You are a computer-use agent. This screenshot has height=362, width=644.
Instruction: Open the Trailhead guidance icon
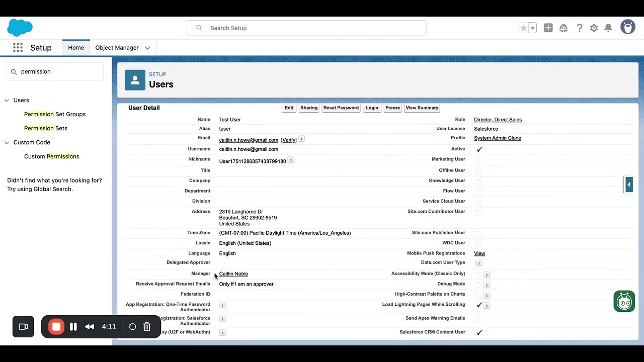(x=563, y=28)
